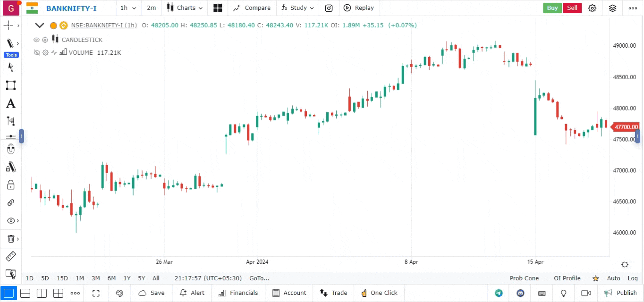Select the text annotation tool
644x302 pixels.
[x=10, y=104]
